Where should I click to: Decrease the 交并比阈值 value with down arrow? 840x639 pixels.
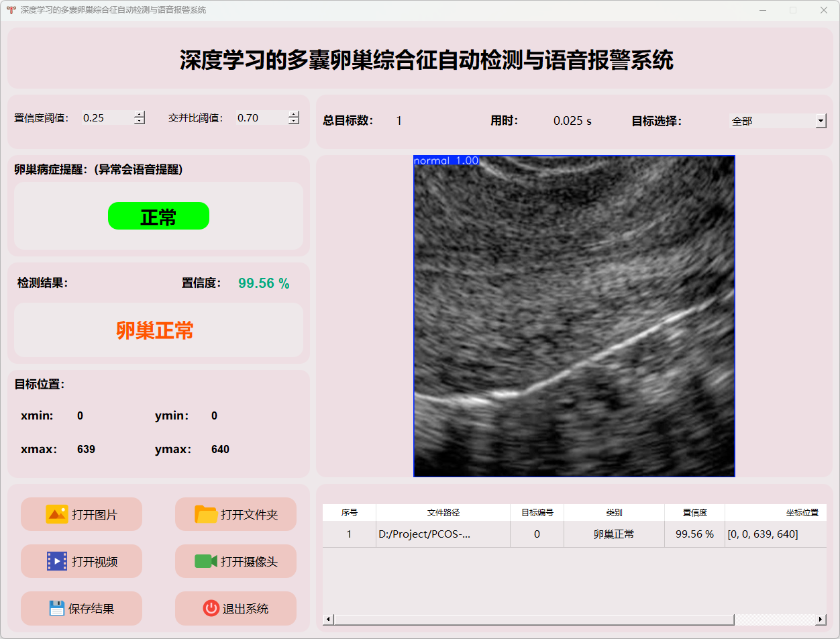click(x=294, y=121)
